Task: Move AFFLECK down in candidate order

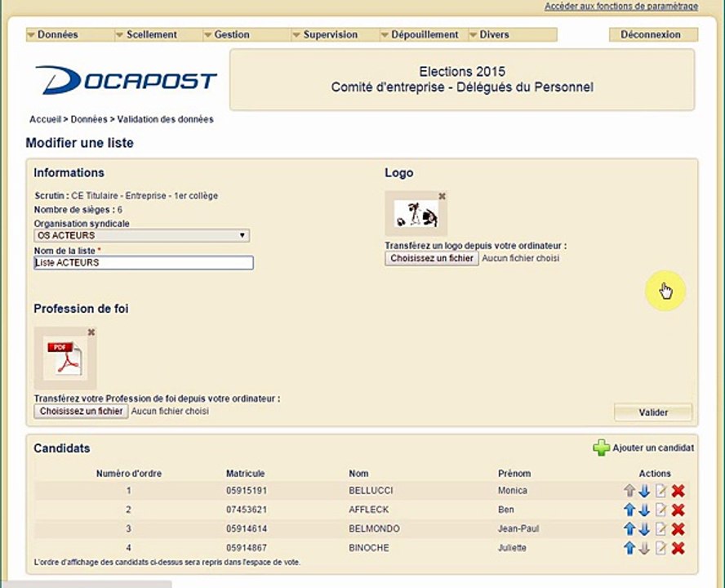Action: tap(644, 510)
